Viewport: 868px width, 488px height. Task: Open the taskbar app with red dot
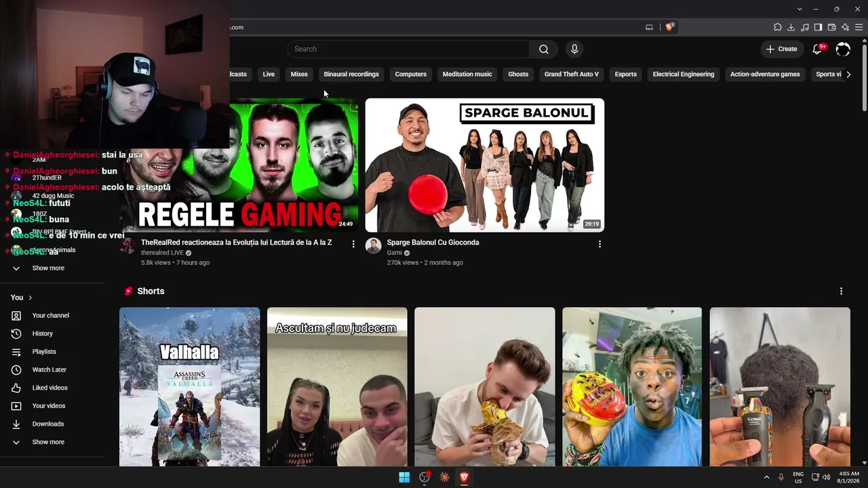pyautogui.click(x=425, y=477)
